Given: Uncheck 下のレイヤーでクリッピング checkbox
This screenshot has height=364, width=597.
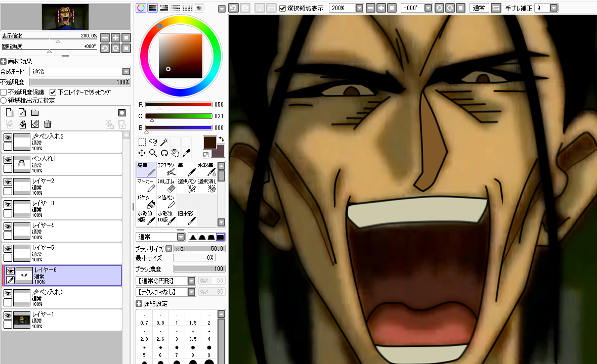Looking at the screenshot, I should 53,93.
